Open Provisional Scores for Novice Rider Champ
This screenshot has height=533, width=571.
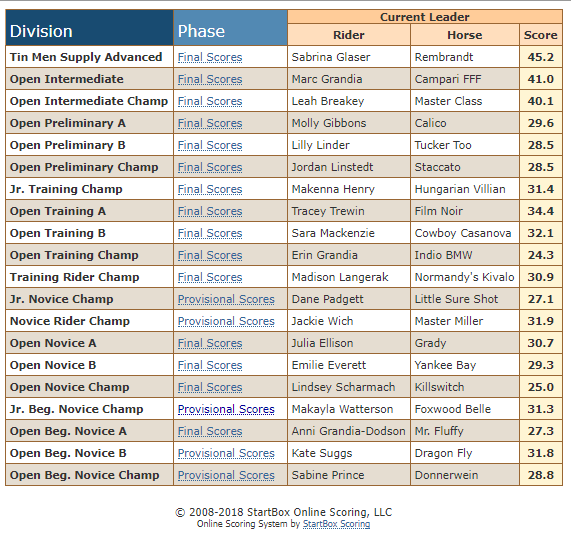(x=226, y=321)
